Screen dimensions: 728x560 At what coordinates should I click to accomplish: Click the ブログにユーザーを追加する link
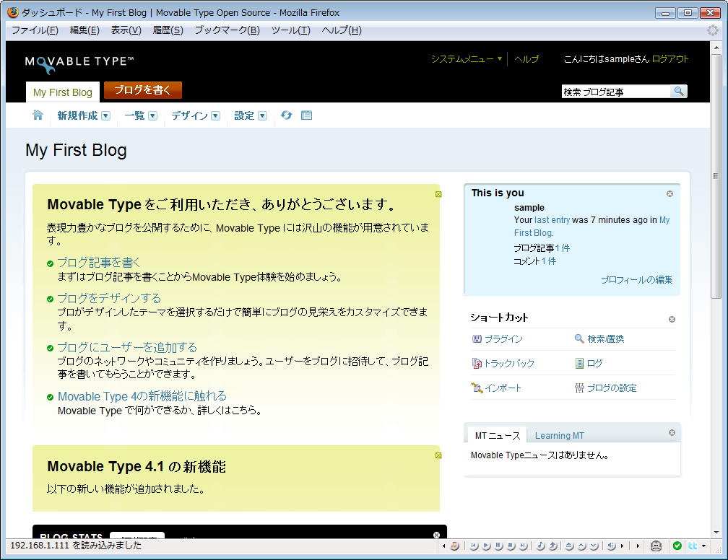(127, 348)
